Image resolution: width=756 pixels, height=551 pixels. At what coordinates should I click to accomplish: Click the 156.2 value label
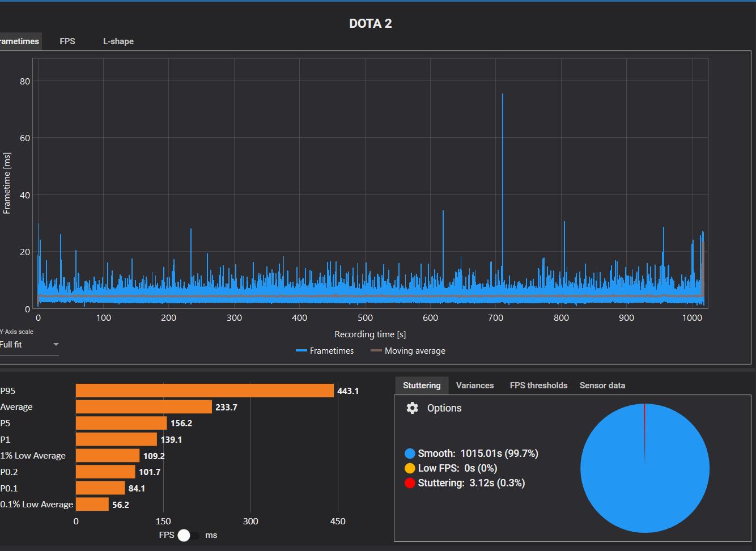point(181,423)
